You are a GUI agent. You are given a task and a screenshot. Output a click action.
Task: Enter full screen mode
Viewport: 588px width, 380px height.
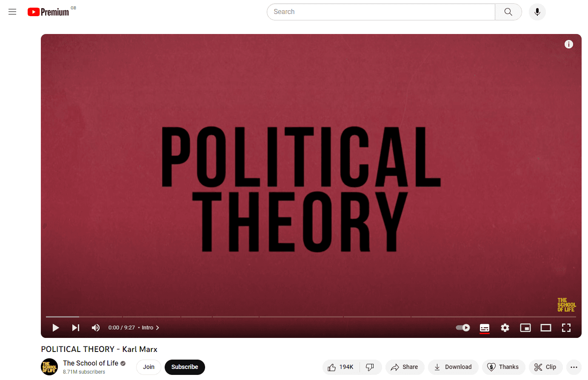coord(566,328)
